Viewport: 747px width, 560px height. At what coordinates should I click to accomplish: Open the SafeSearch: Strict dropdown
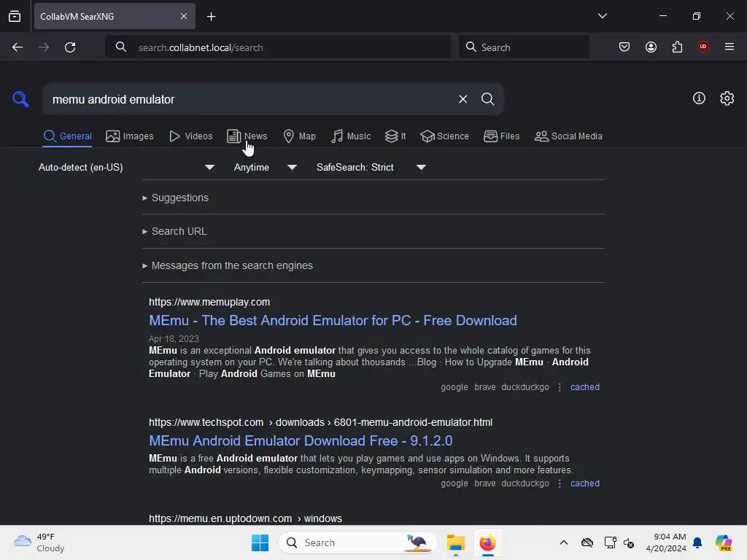tap(371, 167)
